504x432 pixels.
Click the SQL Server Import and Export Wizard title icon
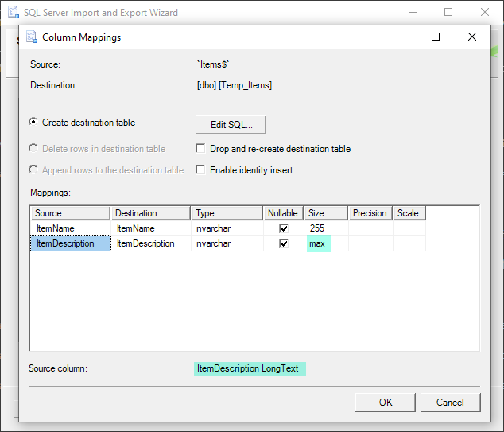click(14, 12)
